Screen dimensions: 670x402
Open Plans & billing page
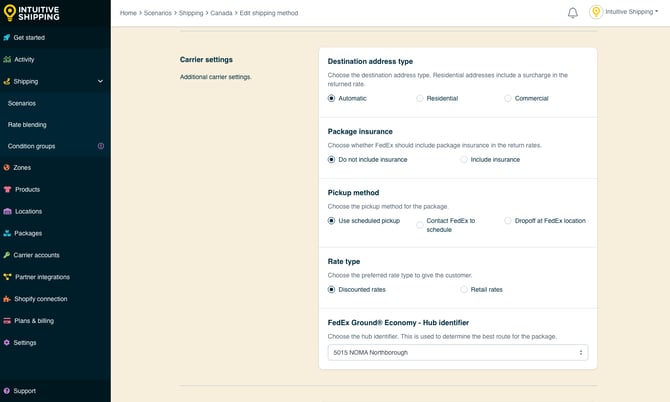point(34,320)
